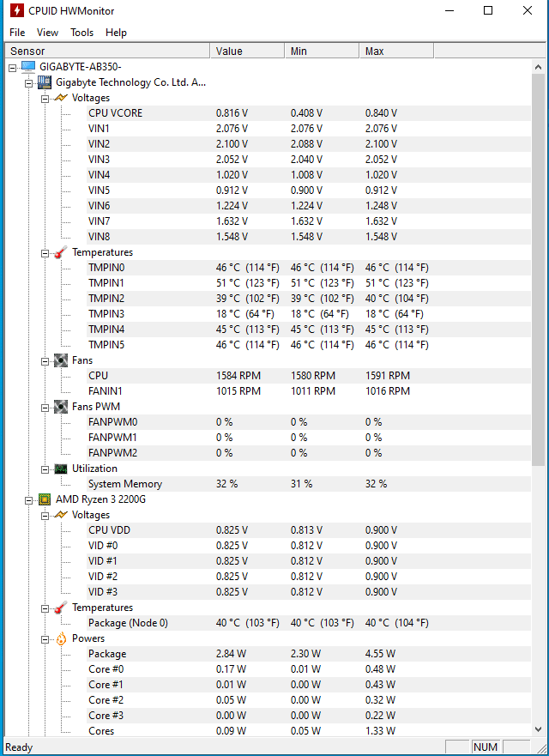Select the Core #3 power row
The image size is (549, 756).
tap(309, 716)
